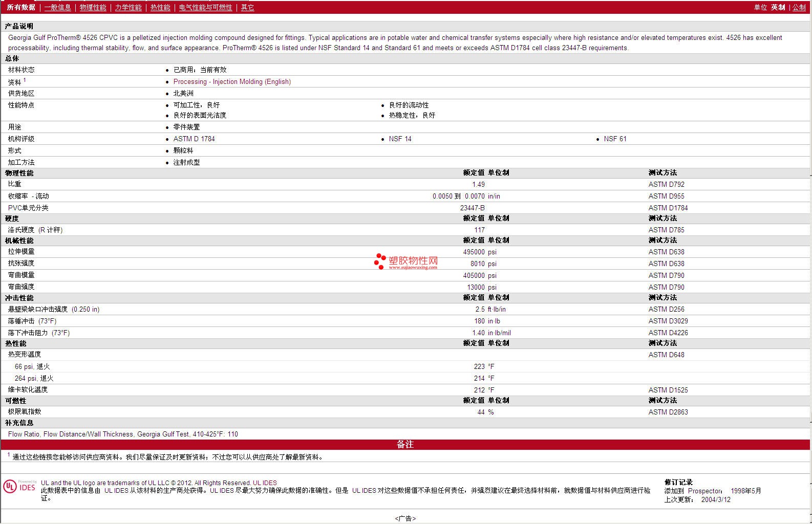Open the 热性能 tab
This screenshot has height=524, width=812.
coord(160,7)
